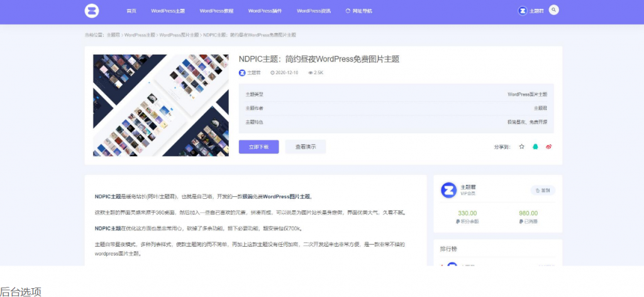The height and width of the screenshot is (297, 644).
Task: Click the 极简昼夜、免费开源 feature text
Action: pyautogui.click(x=528, y=122)
